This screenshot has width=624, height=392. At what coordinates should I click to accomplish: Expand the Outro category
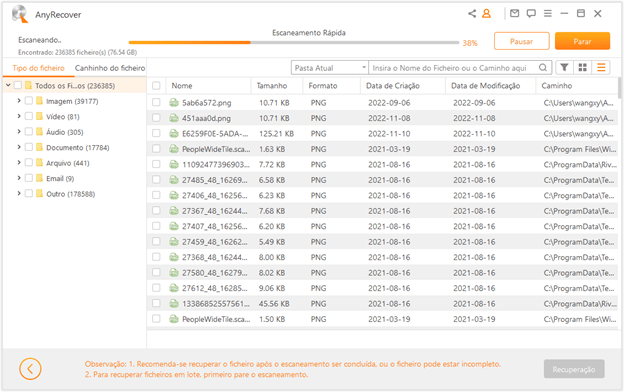click(x=19, y=193)
